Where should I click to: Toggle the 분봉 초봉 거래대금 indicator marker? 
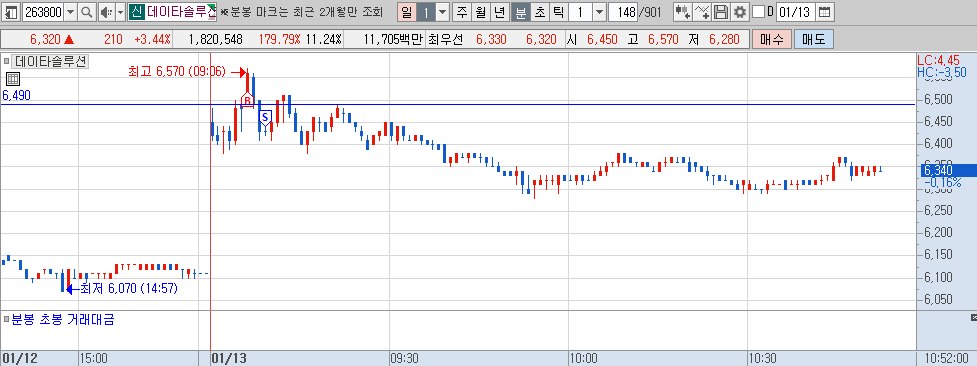6,320
